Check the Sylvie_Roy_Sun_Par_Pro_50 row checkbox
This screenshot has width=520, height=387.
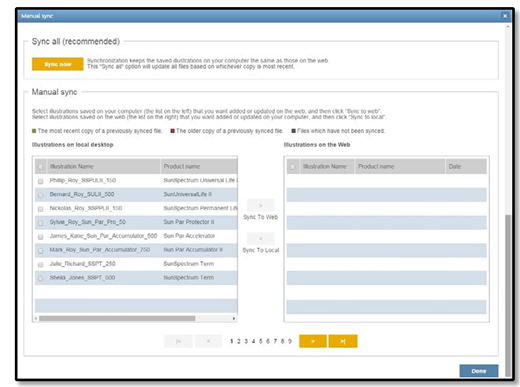point(41,223)
